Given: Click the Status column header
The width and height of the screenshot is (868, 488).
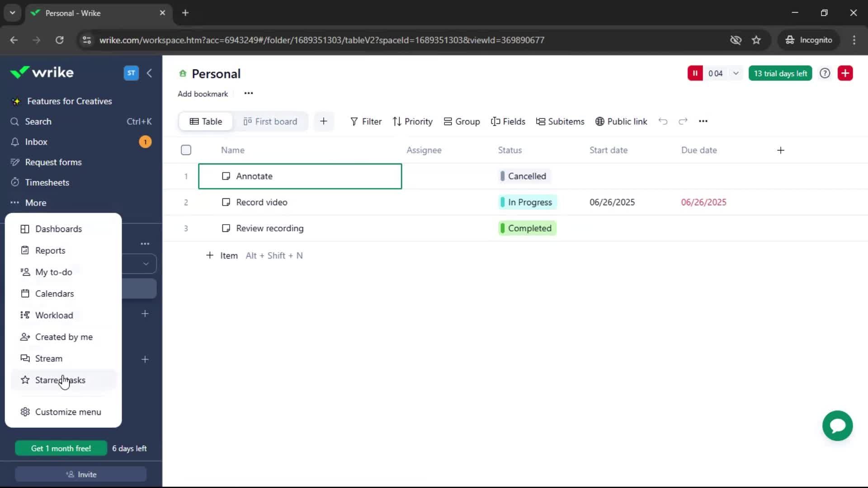Looking at the screenshot, I should click(x=510, y=150).
